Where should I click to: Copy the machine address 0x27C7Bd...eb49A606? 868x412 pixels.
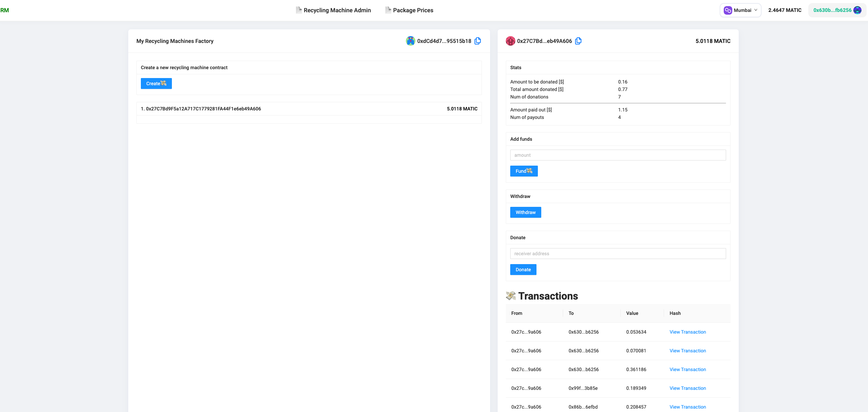click(x=578, y=41)
